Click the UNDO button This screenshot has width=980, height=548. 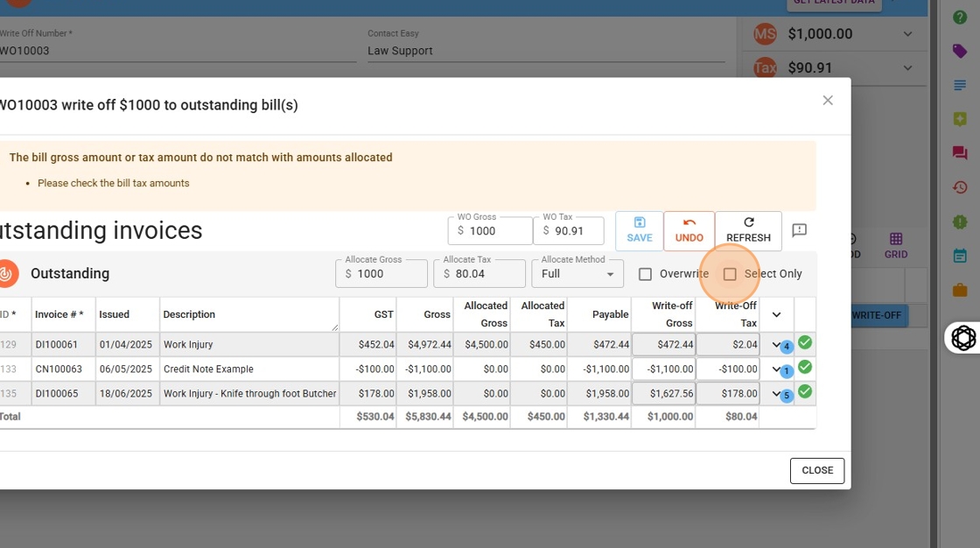689,231
